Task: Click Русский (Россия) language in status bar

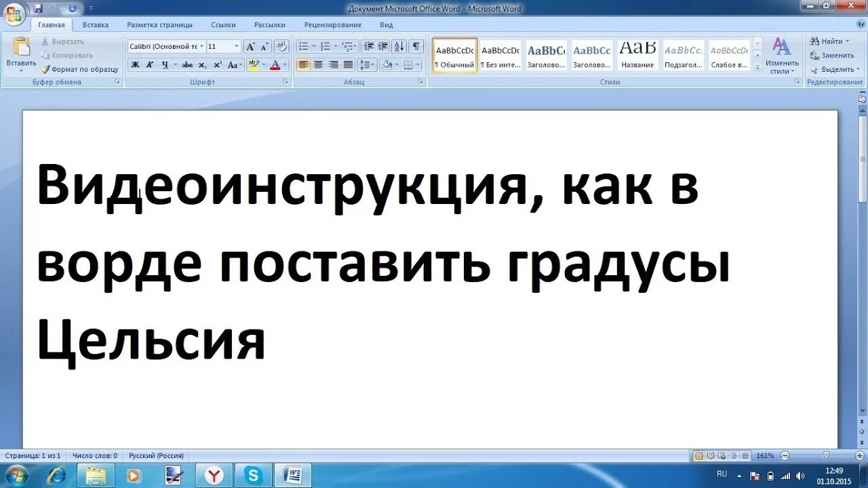Action: tap(157, 456)
